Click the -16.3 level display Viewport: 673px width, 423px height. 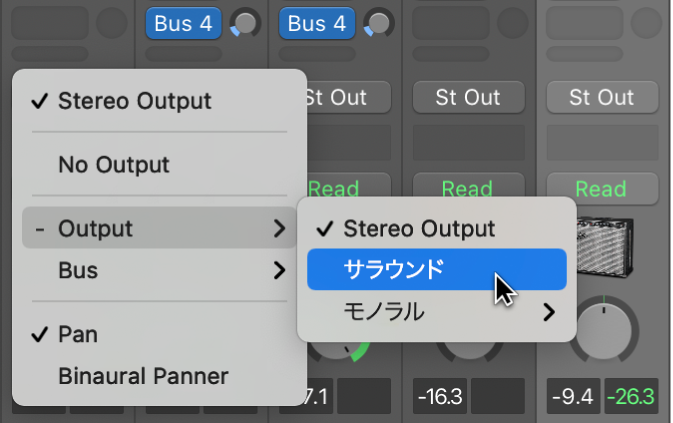coord(438,397)
